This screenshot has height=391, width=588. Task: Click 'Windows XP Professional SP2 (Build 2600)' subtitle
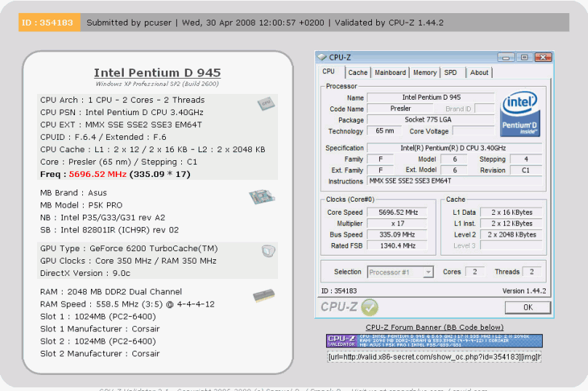point(157,84)
